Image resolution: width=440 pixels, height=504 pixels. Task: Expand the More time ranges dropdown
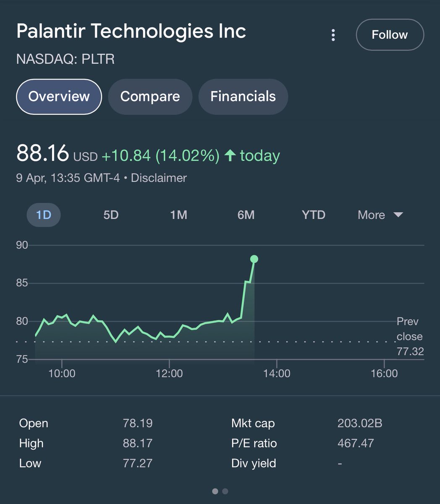[x=372, y=215]
